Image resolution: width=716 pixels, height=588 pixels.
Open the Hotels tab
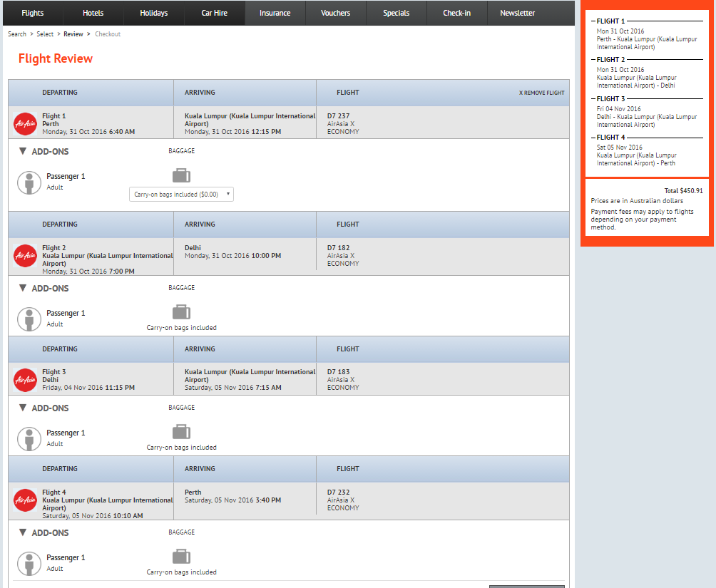click(93, 13)
